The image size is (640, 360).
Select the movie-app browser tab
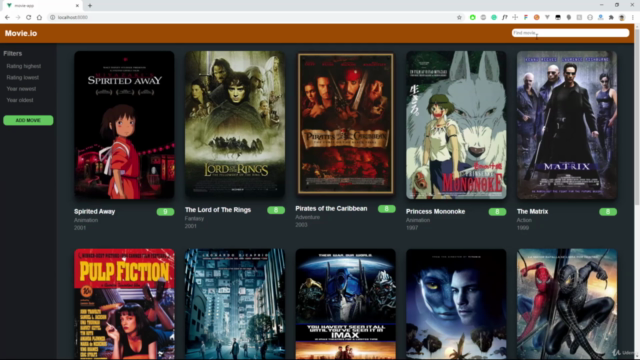[42, 6]
